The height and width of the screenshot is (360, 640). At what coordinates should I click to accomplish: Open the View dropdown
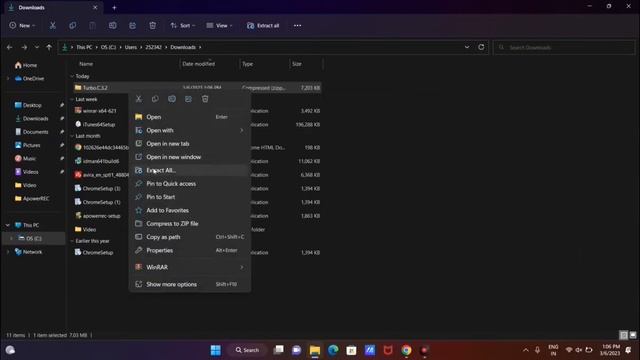pyautogui.click(x=219, y=25)
